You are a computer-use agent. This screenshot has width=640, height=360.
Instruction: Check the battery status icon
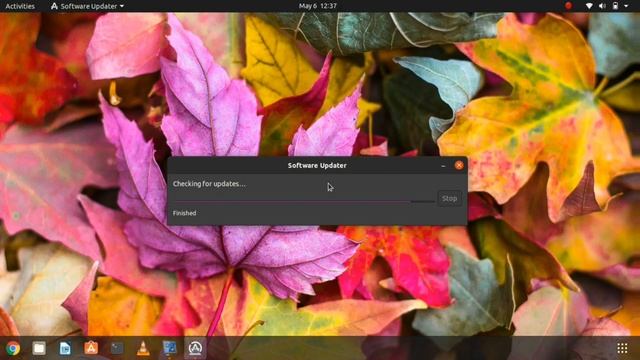(x=615, y=6)
